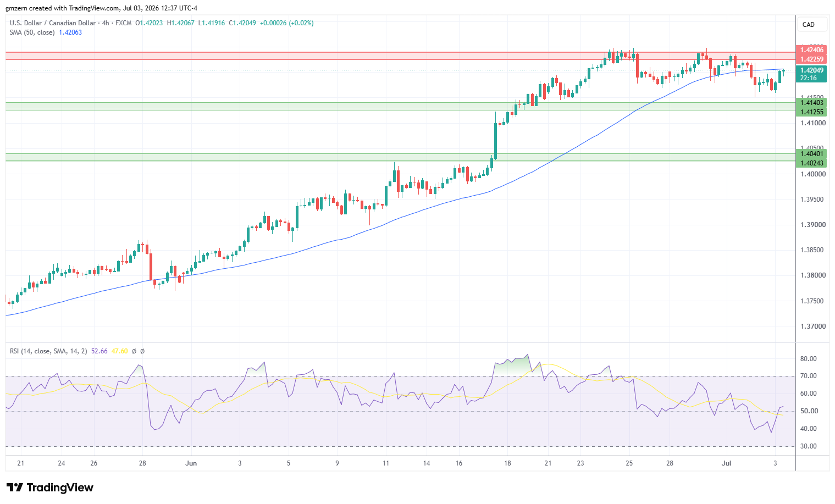Click the 1.40000 price axis label
This screenshot has width=835, height=504.
[x=813, y=174]
